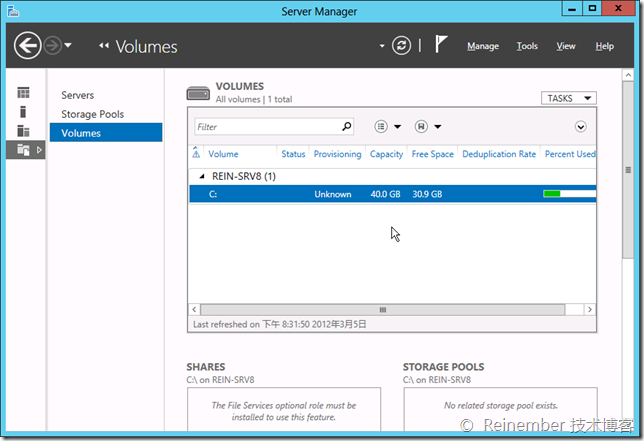Click the C: percent used bar
644x441 pixels.
pos(568,194)
